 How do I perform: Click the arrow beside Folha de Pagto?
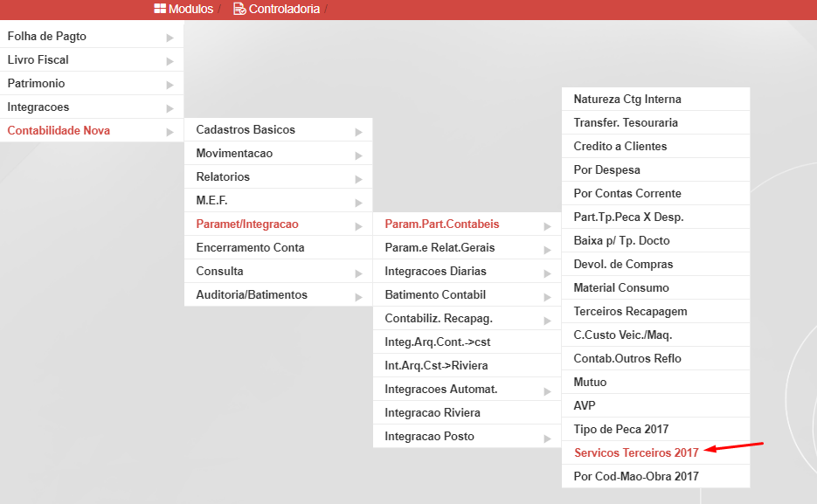tap(170, 38)
